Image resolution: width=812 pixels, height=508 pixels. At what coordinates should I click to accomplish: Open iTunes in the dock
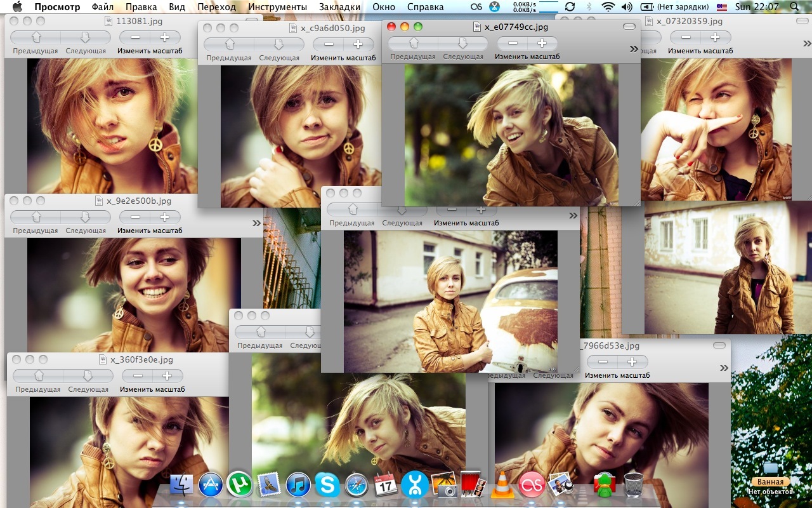tap(298, 486)
